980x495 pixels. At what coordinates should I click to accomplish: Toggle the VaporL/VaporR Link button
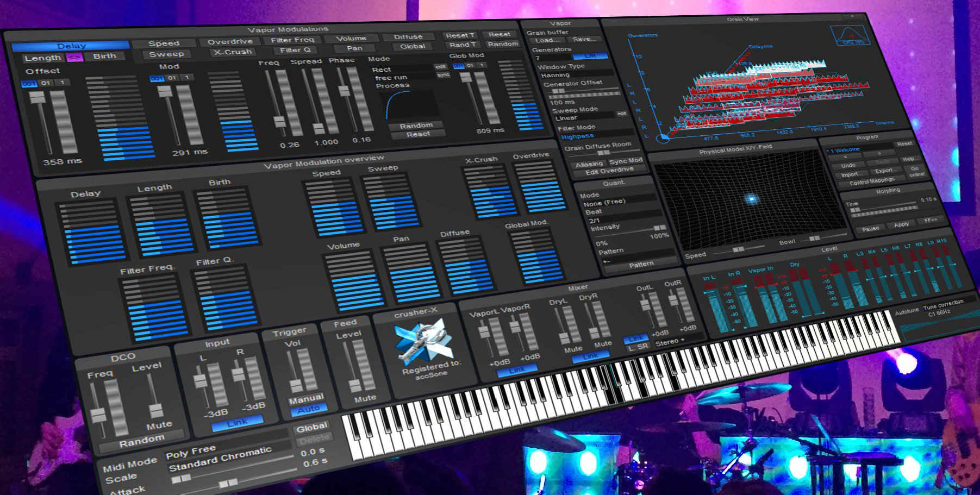(516, 370)
